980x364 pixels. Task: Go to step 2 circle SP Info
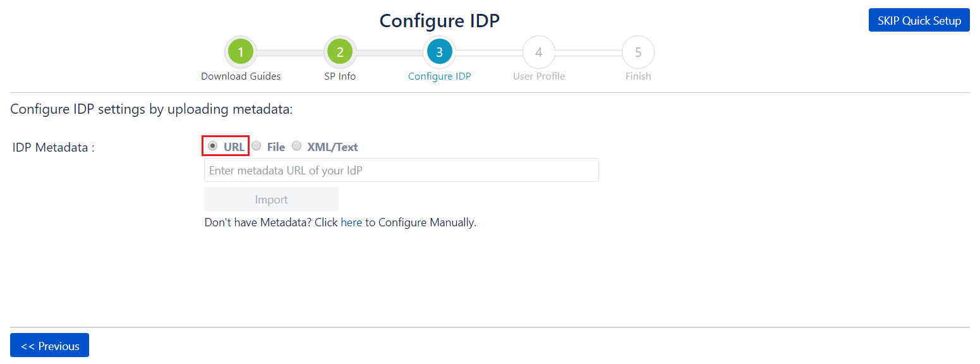coord(340,52)
